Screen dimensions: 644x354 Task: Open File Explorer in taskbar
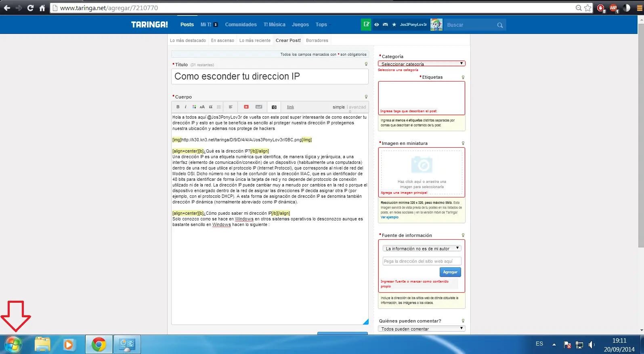click(x=42, y=345)
